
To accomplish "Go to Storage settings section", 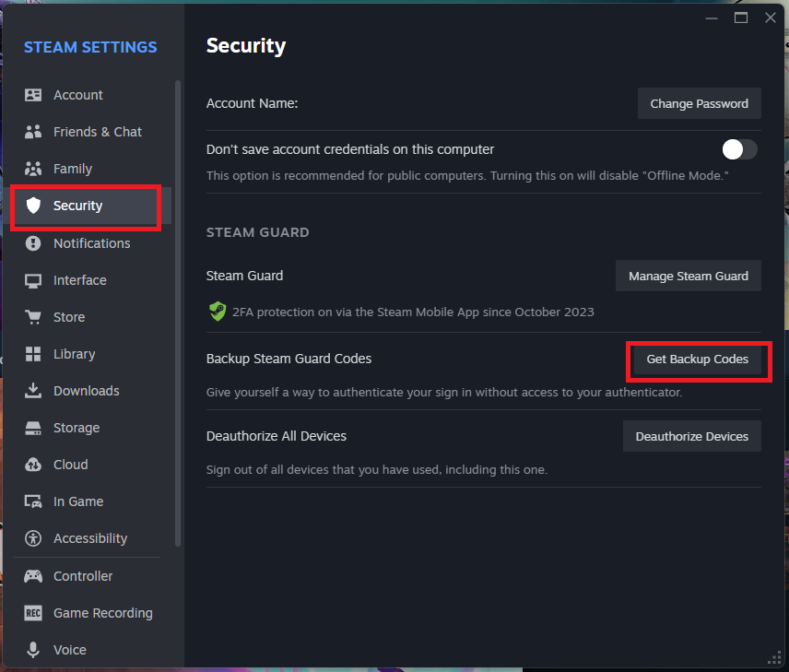I will [76, 428].
